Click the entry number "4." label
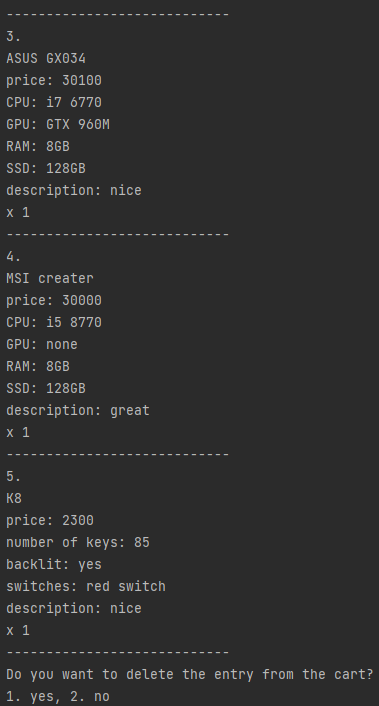 [14, 257]
